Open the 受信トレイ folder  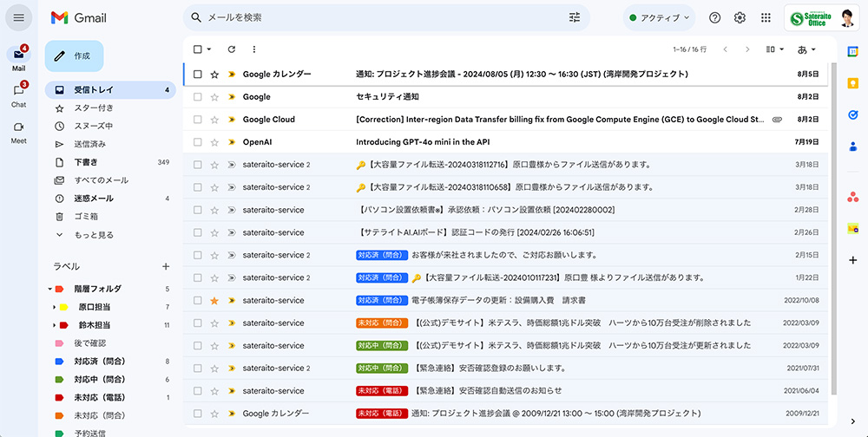[110, 90]
